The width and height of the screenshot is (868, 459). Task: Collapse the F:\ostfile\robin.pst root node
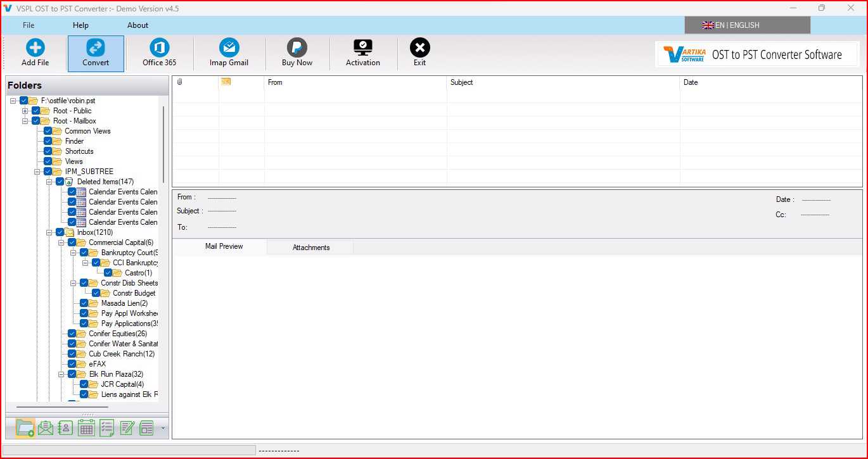(x=13, y=101)
